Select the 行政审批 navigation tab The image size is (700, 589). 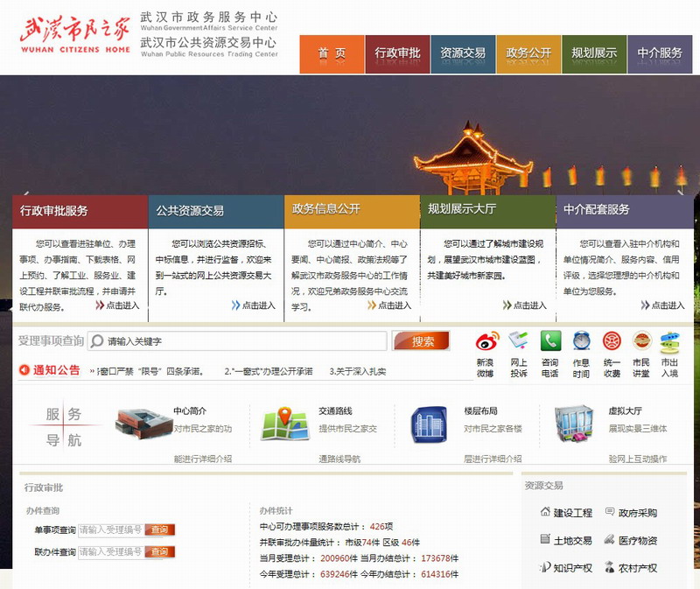[x=397, y=53]
